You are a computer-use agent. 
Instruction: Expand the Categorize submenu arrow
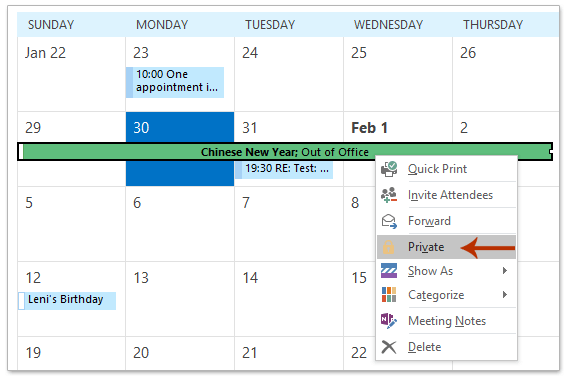point(505,295)
